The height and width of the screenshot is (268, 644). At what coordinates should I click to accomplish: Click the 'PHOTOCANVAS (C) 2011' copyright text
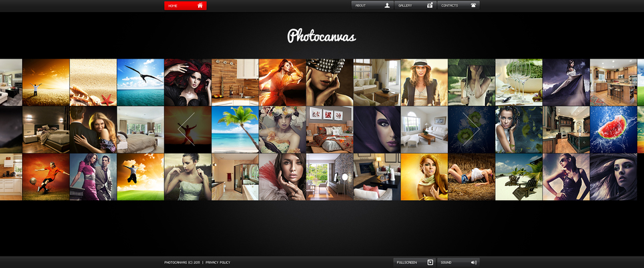pyautogui.click(x=182, y=262)
